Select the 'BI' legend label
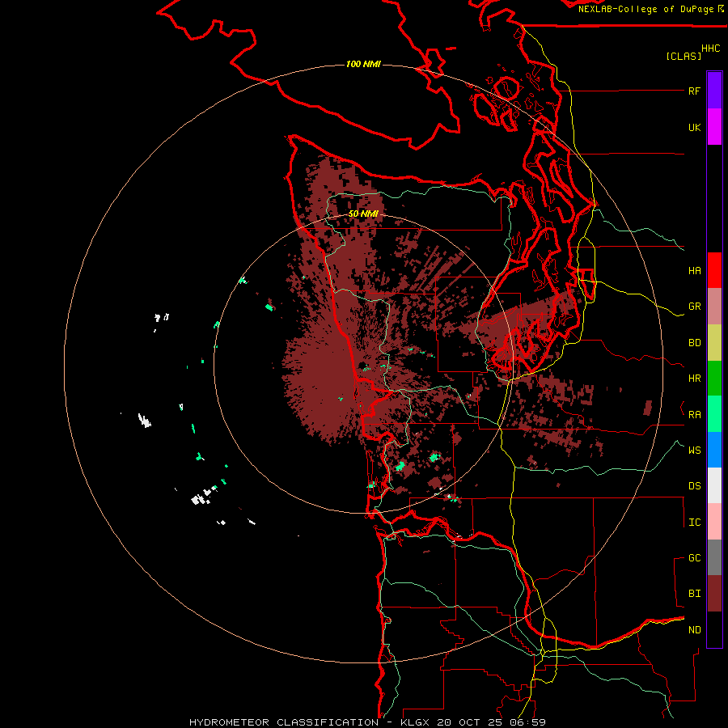 pyautogui.click(x=694, y=594)
